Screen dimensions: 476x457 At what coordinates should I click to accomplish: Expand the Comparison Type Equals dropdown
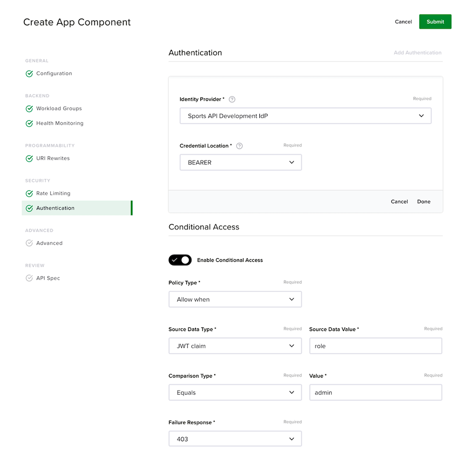(235, 392)
